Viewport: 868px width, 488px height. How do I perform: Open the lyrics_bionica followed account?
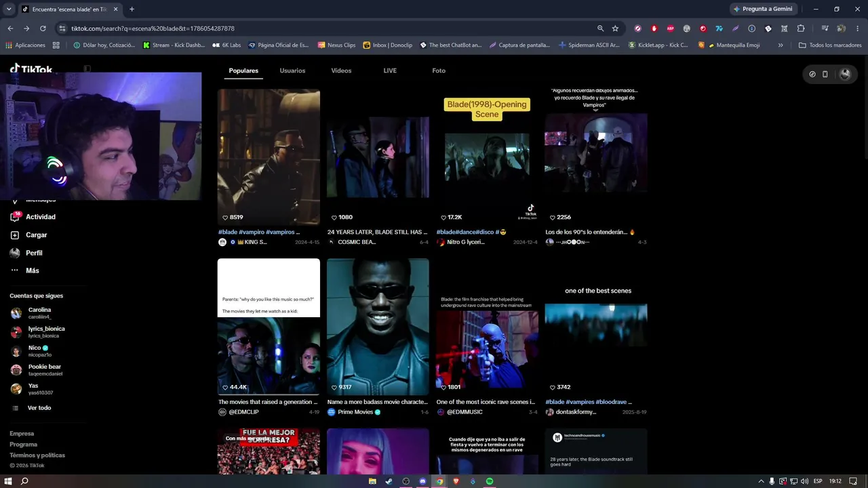38,332
